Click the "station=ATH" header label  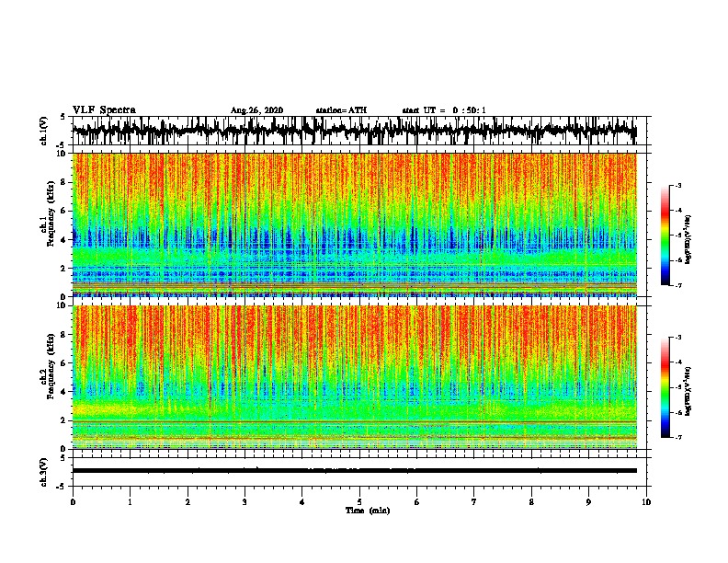[341, 110]
